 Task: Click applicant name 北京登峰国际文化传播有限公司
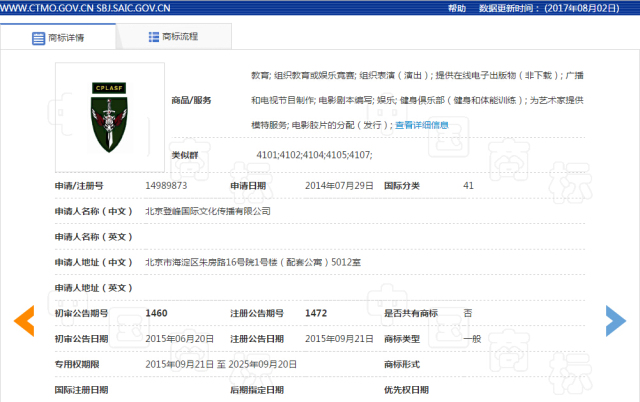(x=207, y=211)
